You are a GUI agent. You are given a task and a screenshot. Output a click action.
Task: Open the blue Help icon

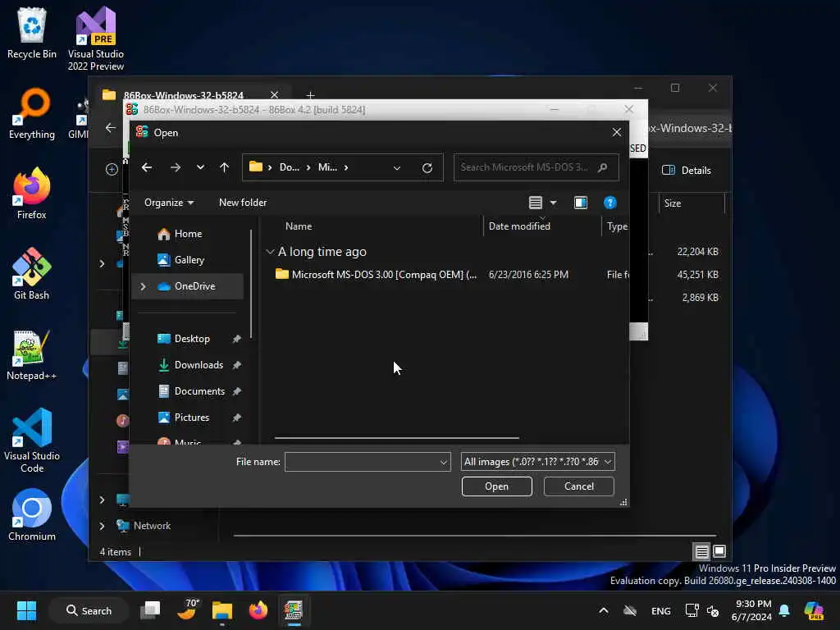(x=609, y=203)
